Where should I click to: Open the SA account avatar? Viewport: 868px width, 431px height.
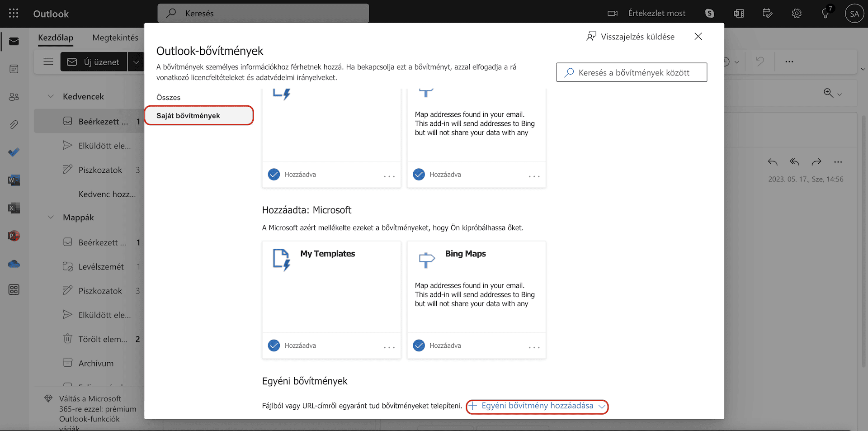click(854, 14)
